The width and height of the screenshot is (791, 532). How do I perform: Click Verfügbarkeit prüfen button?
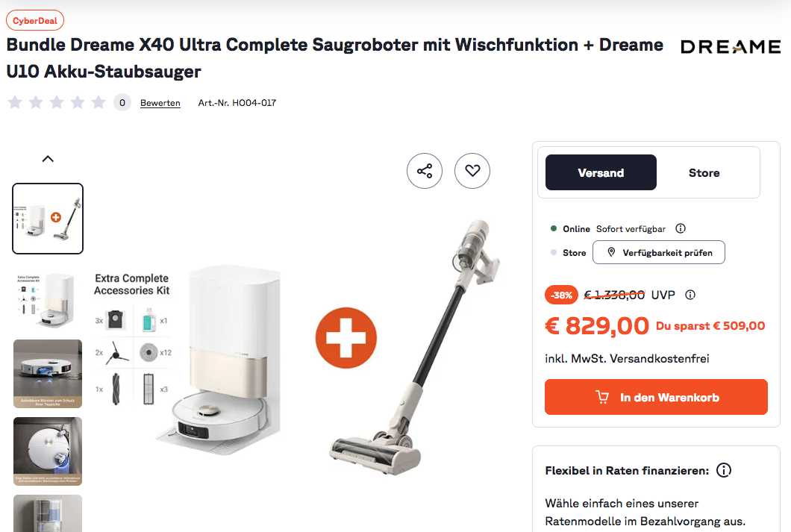tap(659, 252)
